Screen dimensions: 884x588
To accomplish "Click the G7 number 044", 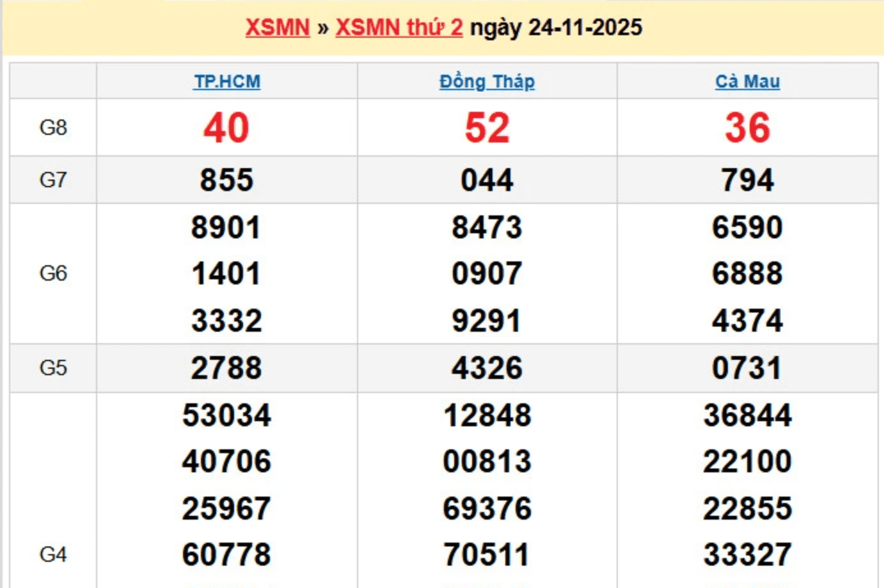I will point(487,180).
